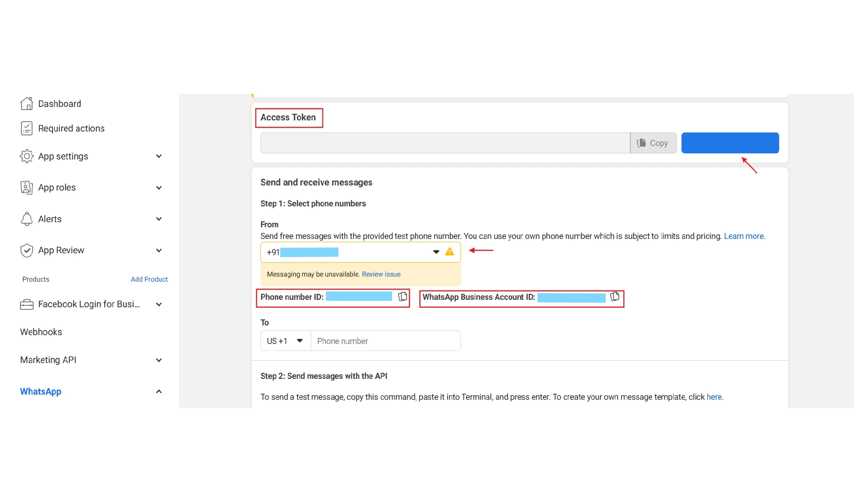Click 'Step 1: Select phone numbers' heading

313,204
